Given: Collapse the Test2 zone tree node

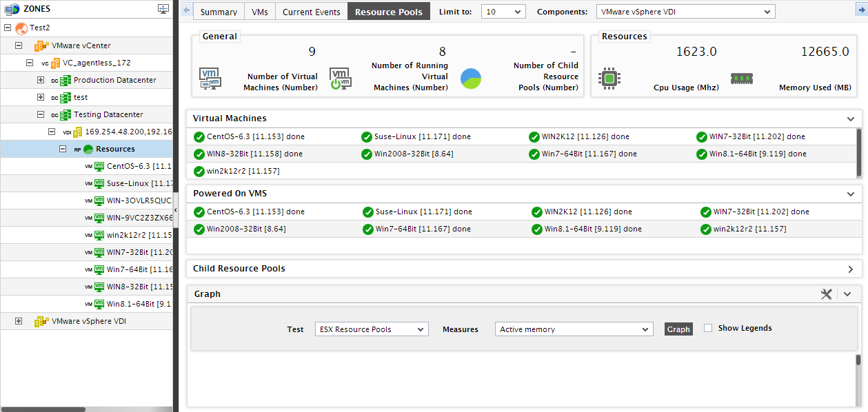Looking at the screenshot, I should point(8,28).
